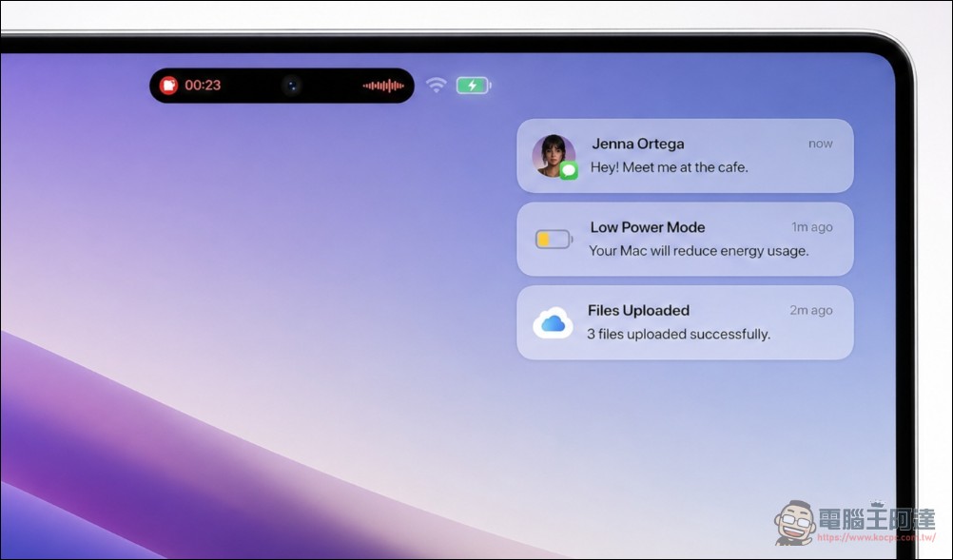
Task: Click the green Messages badge icon
Action: point(569,170)
